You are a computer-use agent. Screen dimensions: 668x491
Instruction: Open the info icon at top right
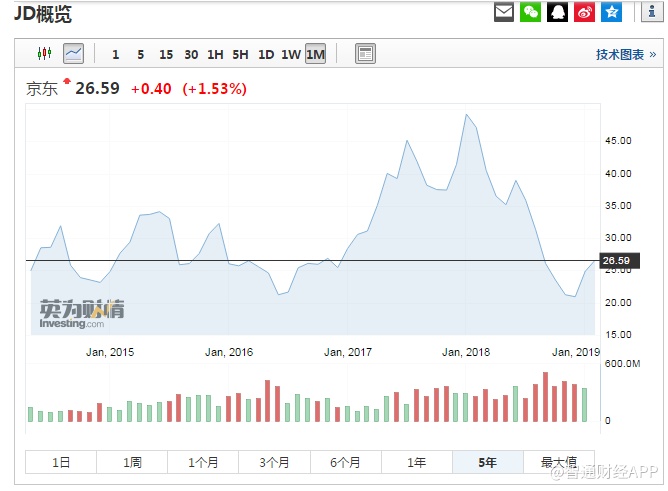point(652,12)
